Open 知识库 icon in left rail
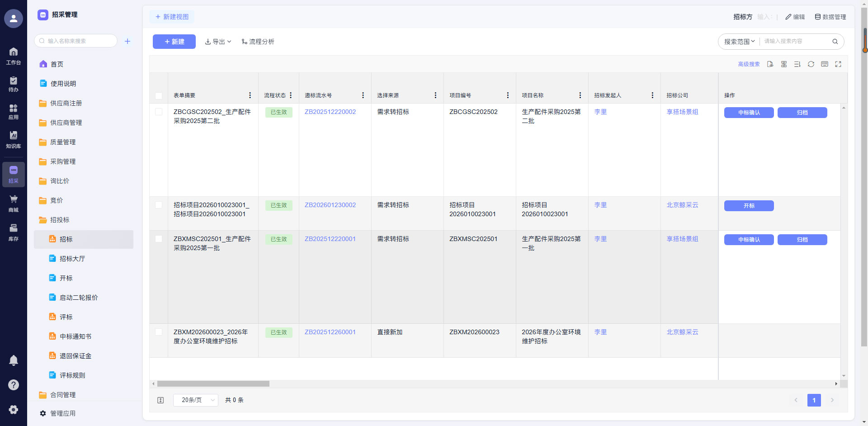The height and width of the screenshot is (426, 868). click(x=14, y=139)
